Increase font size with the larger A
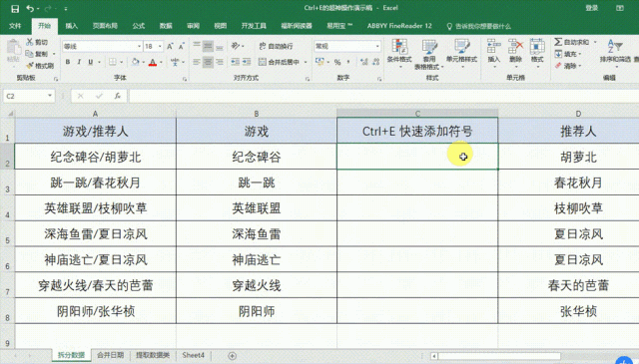The image size is (639, 364). [x=171, y=47]
